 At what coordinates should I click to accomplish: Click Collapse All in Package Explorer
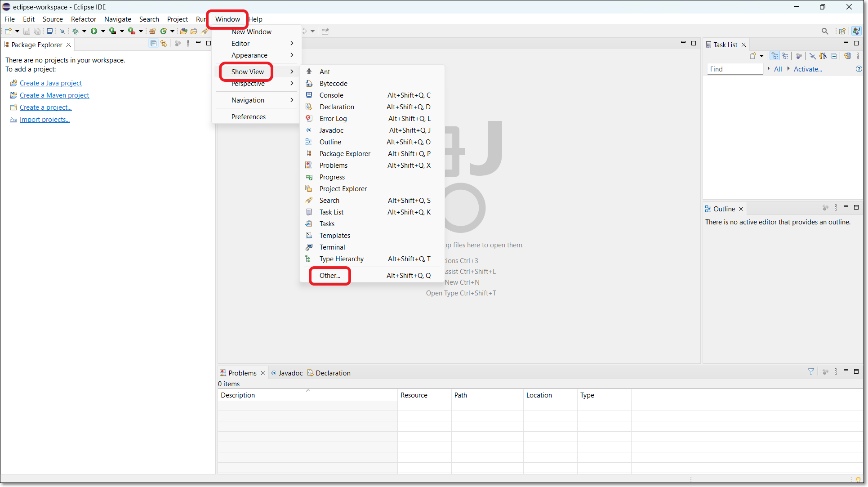(x=153, y=44)
